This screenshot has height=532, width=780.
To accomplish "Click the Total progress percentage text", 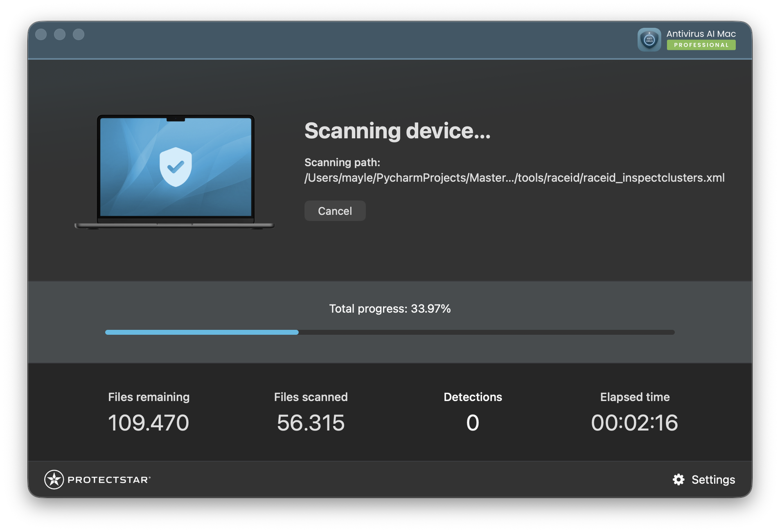I will point(390,309).
